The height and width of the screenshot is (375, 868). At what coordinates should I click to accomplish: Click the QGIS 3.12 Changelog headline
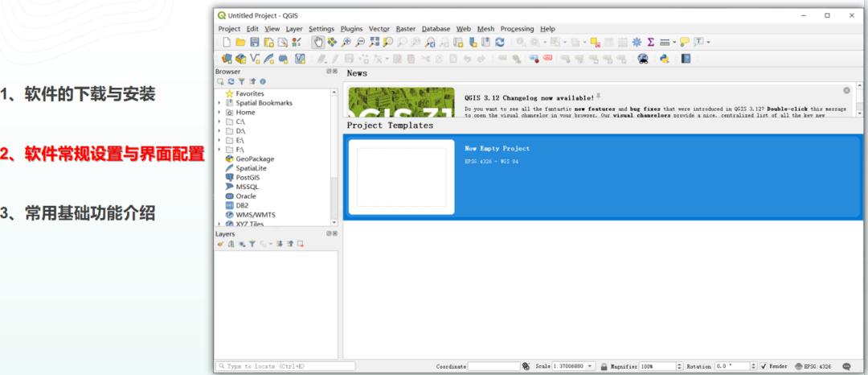[x=529, y=97]
